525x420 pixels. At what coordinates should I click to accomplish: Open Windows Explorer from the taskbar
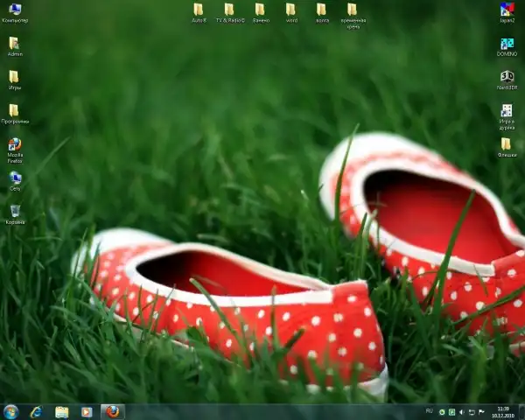click(62, 411)
